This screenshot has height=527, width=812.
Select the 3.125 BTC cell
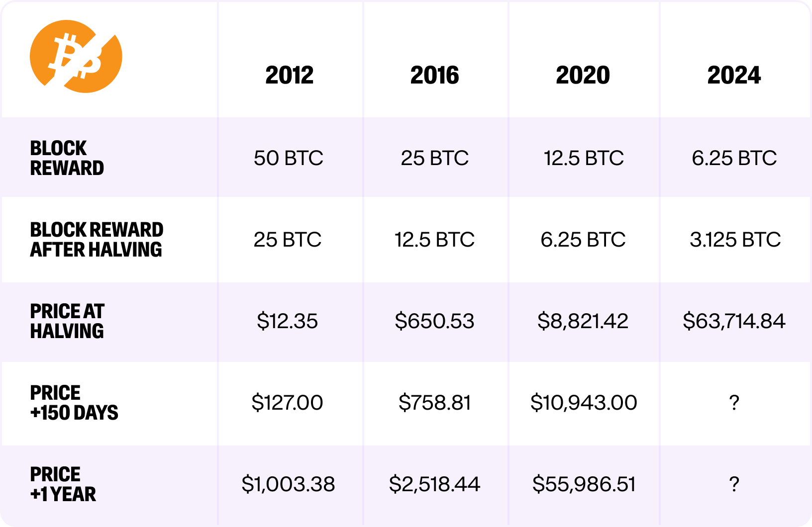point(735,240)
